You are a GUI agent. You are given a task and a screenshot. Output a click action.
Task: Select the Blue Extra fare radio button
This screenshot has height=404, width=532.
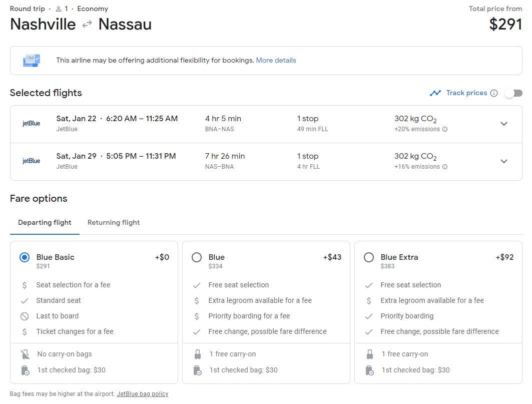pos(369,257)
